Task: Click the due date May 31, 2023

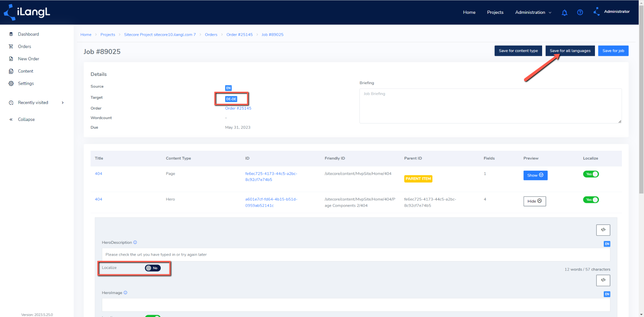Action: tap(238, 127)
